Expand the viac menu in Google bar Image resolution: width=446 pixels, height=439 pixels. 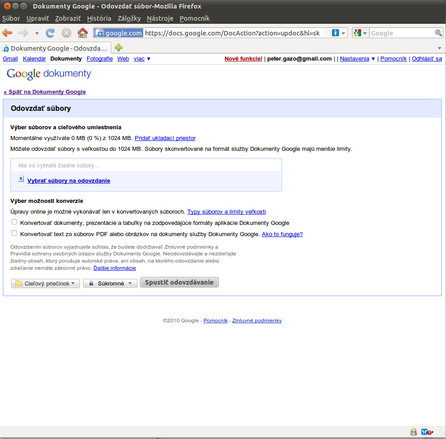coord(142,59)
